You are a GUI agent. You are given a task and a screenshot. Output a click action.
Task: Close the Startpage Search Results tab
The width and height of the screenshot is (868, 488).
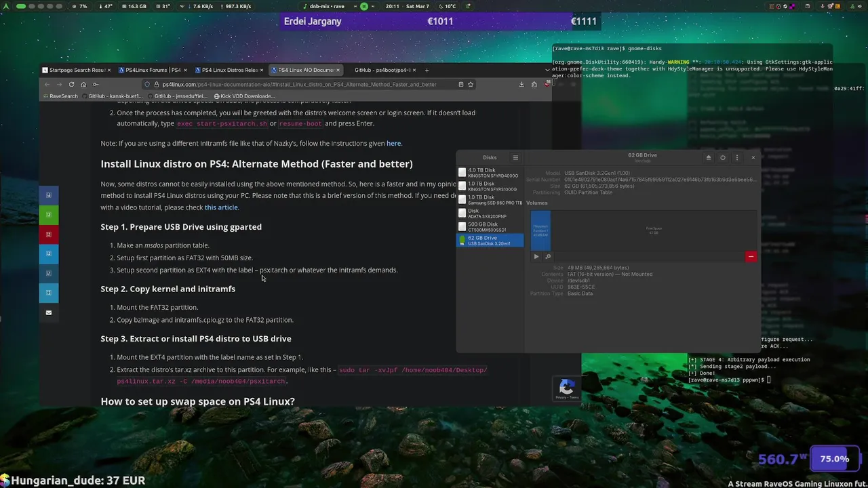point(110,70)
